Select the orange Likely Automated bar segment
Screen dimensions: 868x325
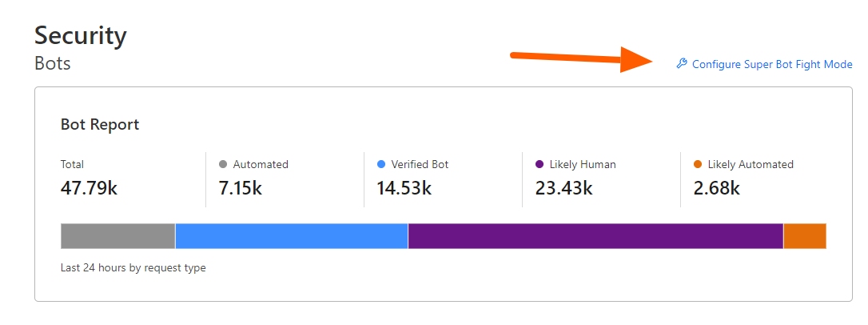[804, 236]
